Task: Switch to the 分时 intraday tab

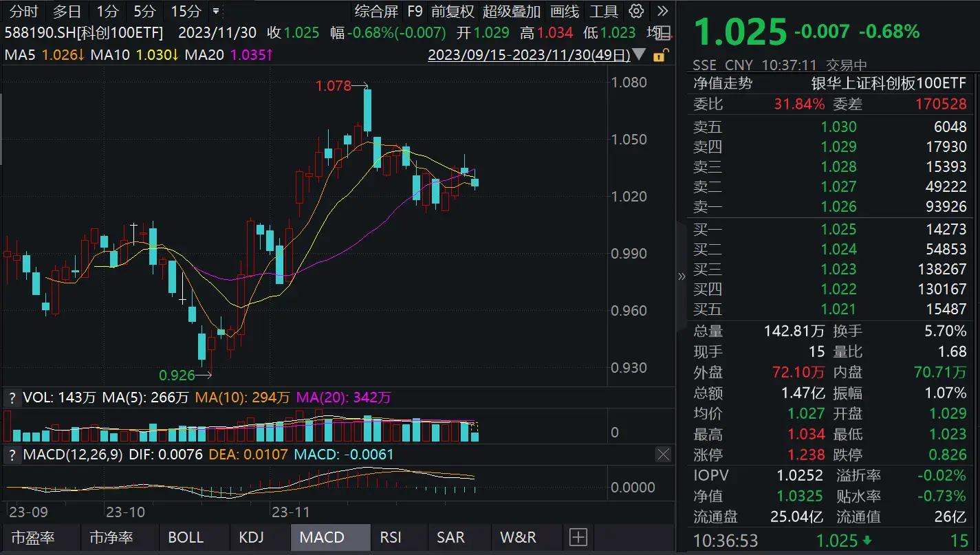Action: tap(23, 11)
